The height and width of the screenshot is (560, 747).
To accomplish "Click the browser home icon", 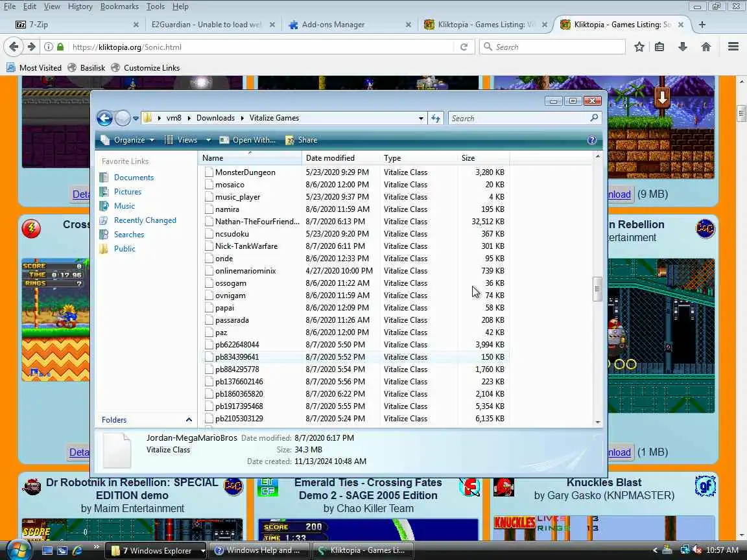I will pos(706,47).
